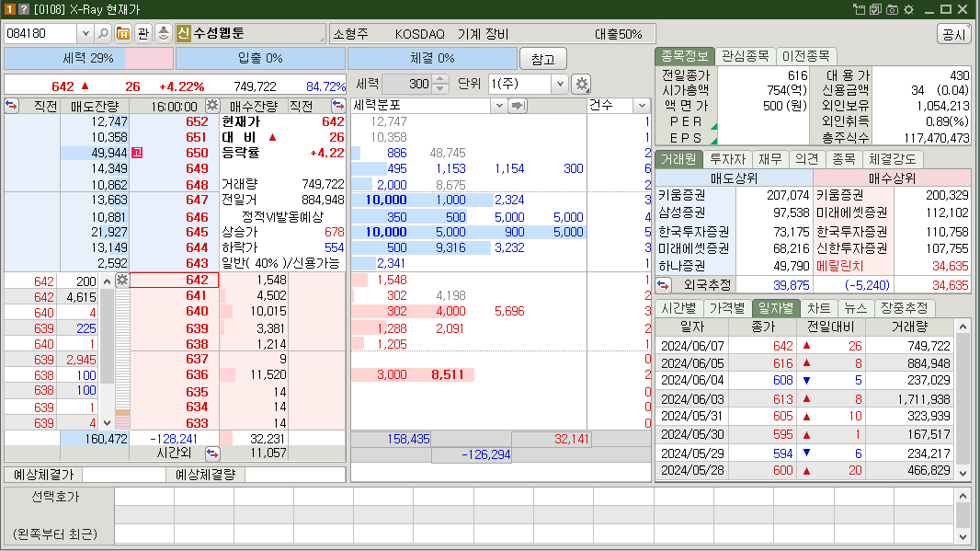
Task: Click arrow button next to 세력분포 dropdown
Action: click(518, 106)
